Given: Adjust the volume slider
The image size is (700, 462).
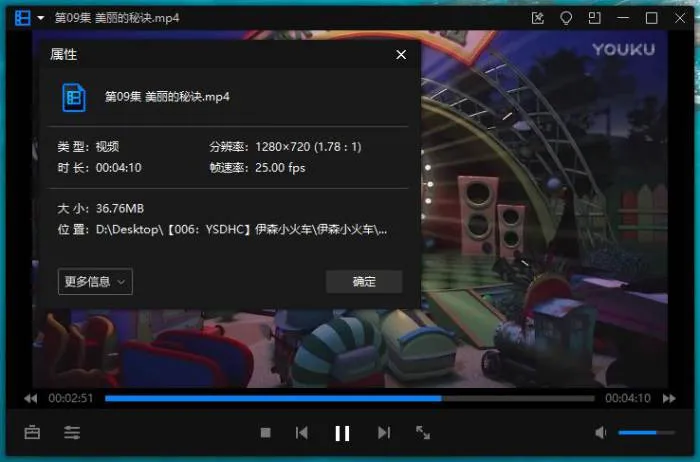Looking at the screenshot, I should (646, 432).
